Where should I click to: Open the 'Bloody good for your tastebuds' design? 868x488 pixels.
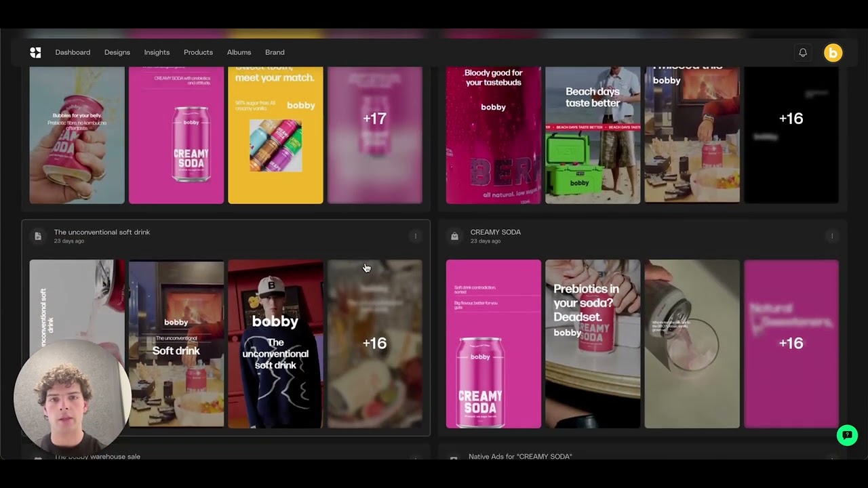coord(494,135)
